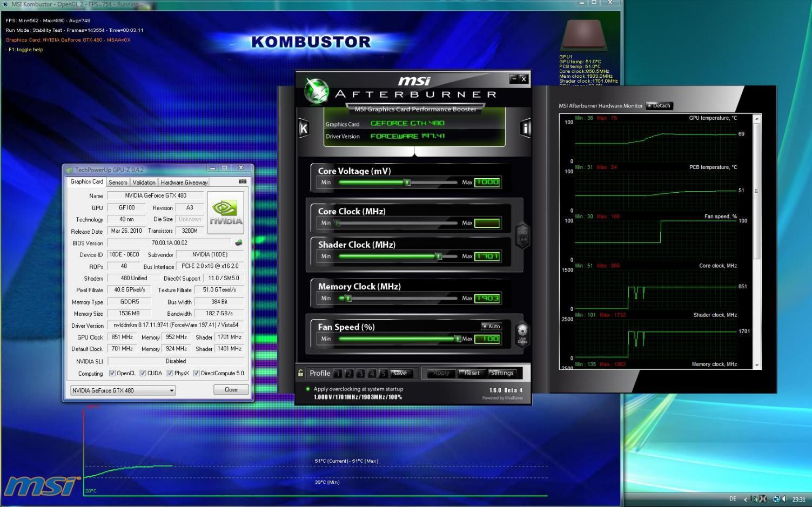Image resolution: width=812 pixels, height=507 pixels.
Task: Click the Fan Speed slider handle
Action: (x=458, y=339)
